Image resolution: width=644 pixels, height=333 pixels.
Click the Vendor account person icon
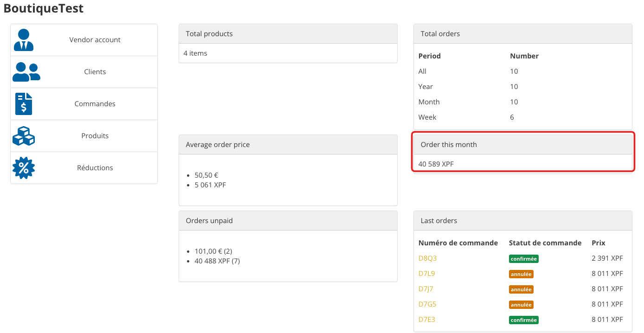pos(24,40)
